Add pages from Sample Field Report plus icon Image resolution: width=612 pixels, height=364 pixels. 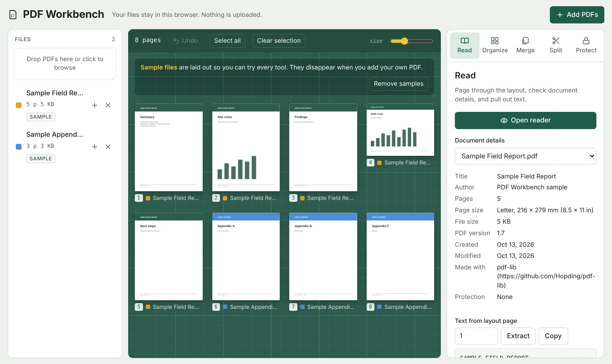coord(95,105)
